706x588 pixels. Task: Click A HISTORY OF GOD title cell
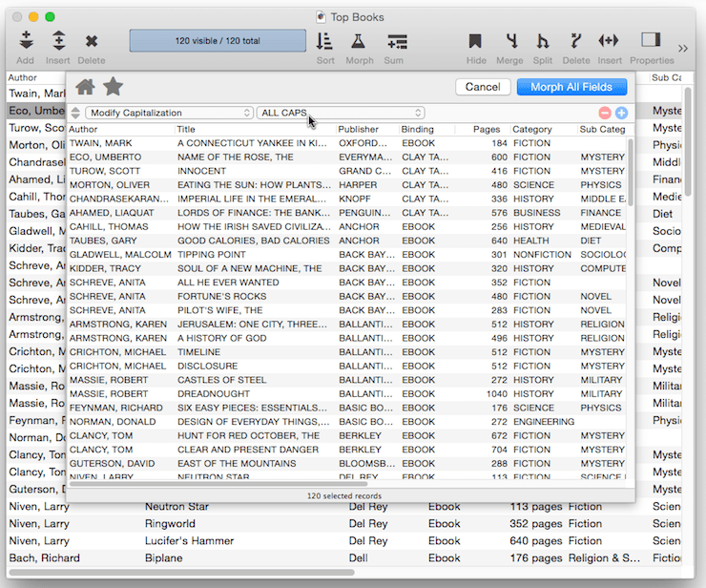coord(222,338)
